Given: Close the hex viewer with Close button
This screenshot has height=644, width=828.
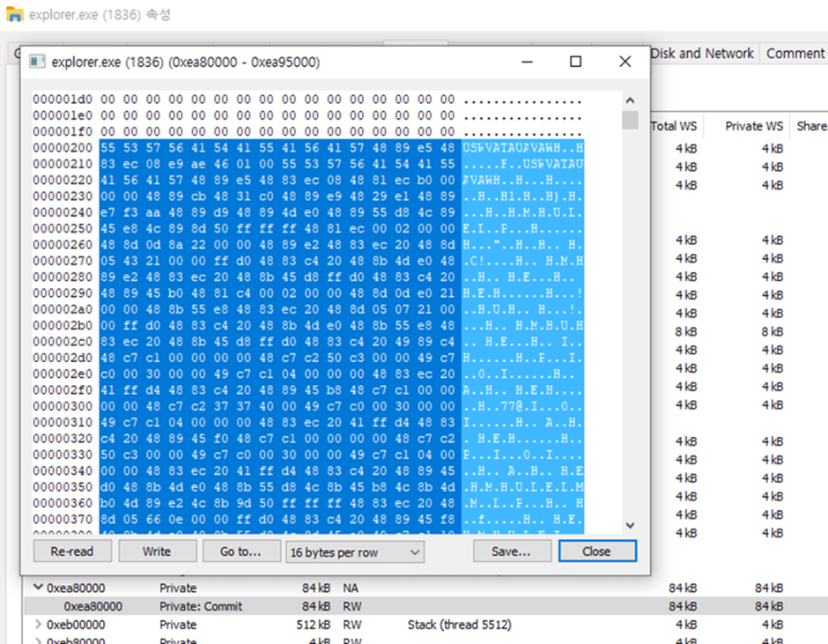Looking at the screenshot, I should [597, 551].
